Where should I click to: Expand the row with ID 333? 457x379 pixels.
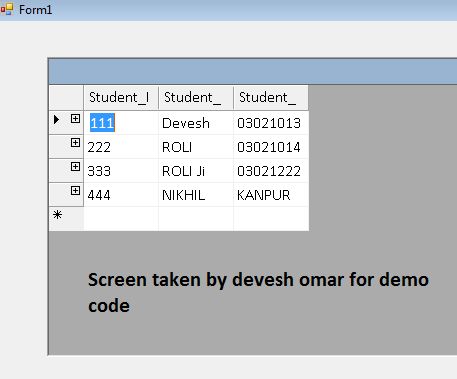click(75, 167)
